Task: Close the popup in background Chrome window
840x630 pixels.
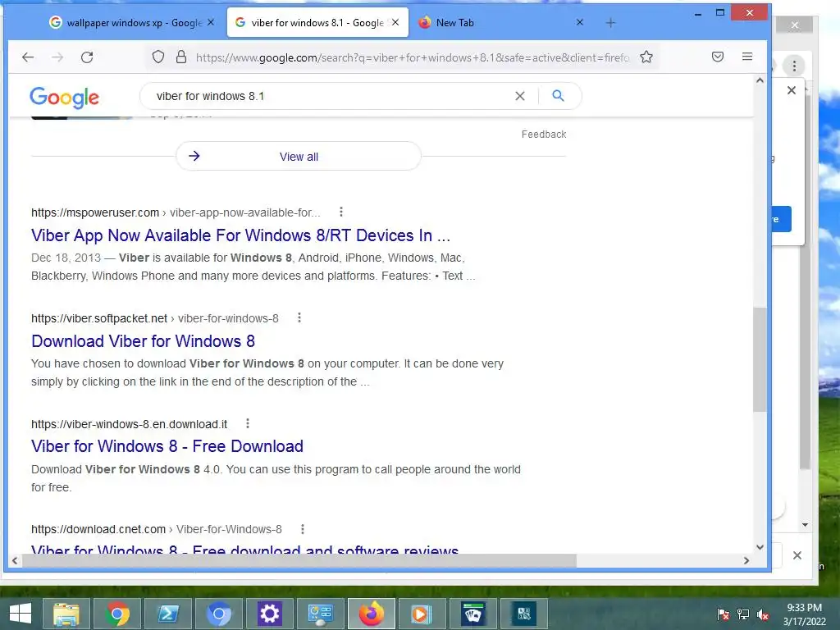Action: point(792,90)
